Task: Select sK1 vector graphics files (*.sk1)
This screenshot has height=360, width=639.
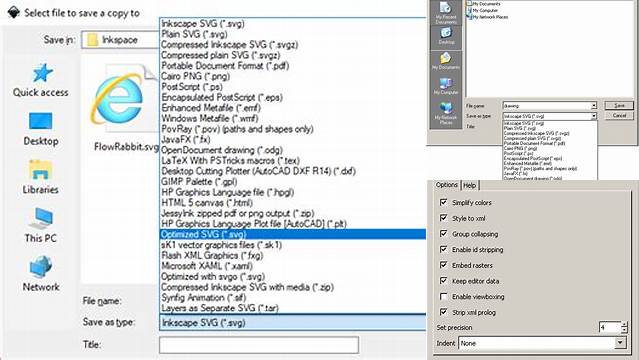Action: point(292,245)
